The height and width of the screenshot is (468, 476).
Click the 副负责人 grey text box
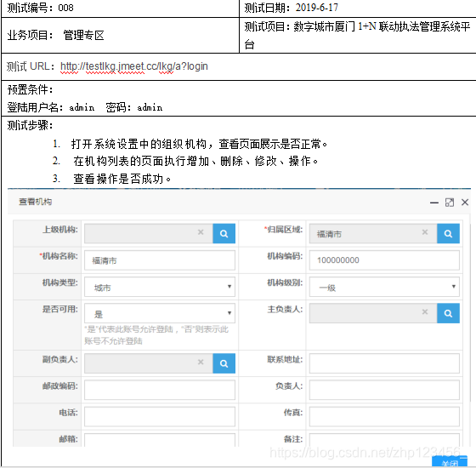point(149,363)
